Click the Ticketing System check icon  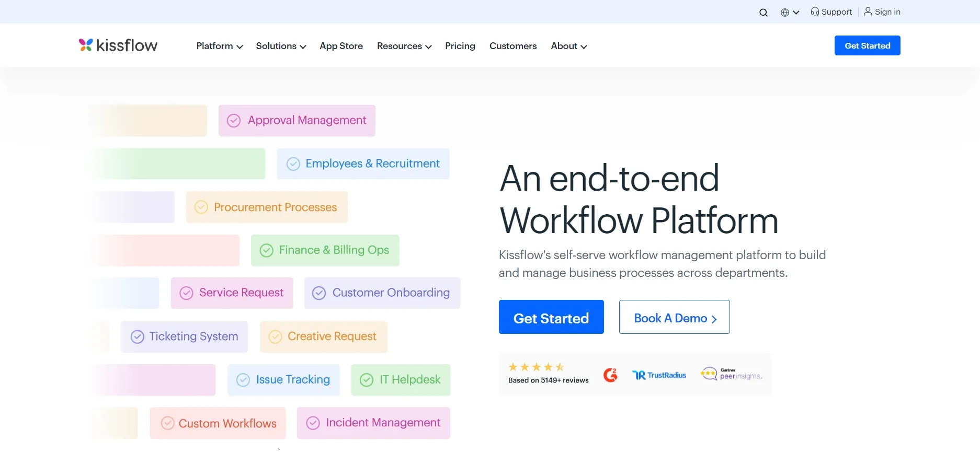(x=138, y=337)
